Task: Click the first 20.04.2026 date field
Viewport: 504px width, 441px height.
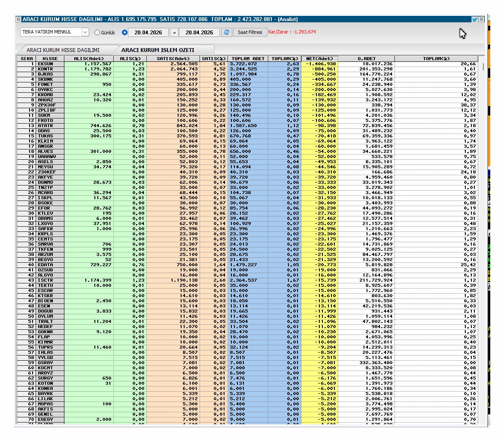Action: (149, 32)
